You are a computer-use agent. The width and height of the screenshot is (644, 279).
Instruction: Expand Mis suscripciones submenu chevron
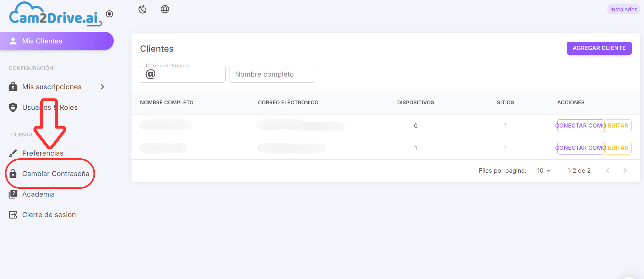coord(102,87)
